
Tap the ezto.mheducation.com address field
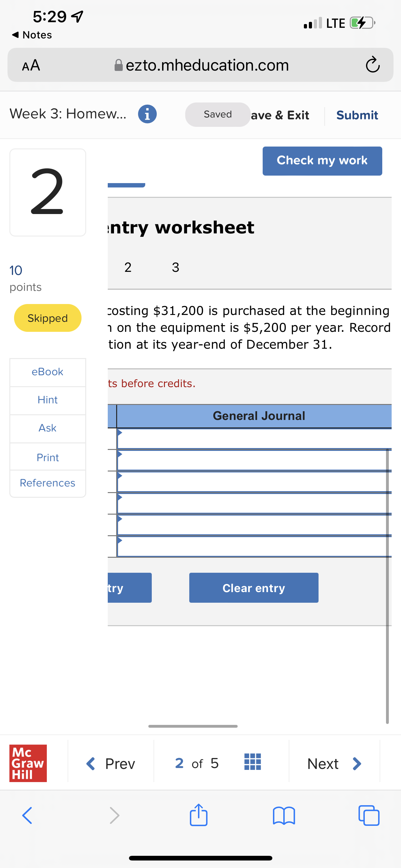tap(207, 65)
